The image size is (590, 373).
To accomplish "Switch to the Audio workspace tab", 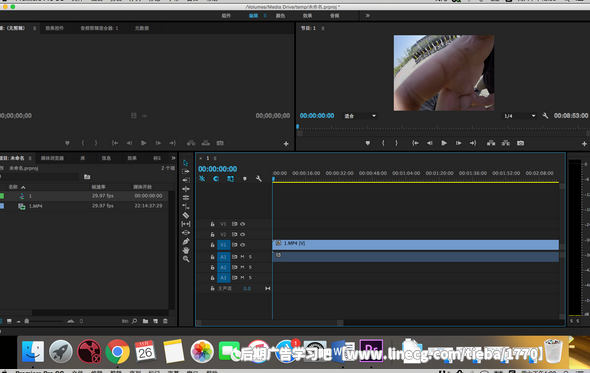I will 335,15.
